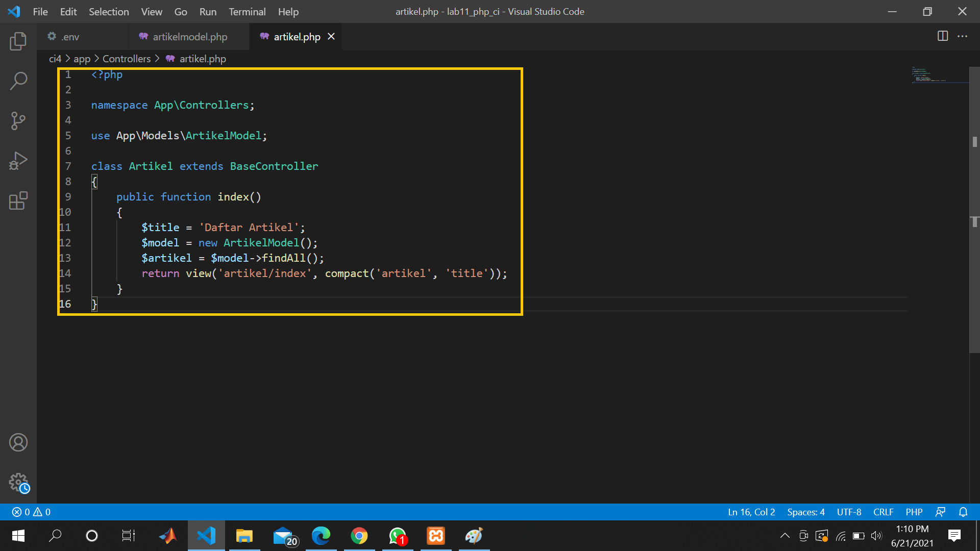
Task: Open the Search view in activity bar
Action: pyautogui.click(x=18, y=81)
